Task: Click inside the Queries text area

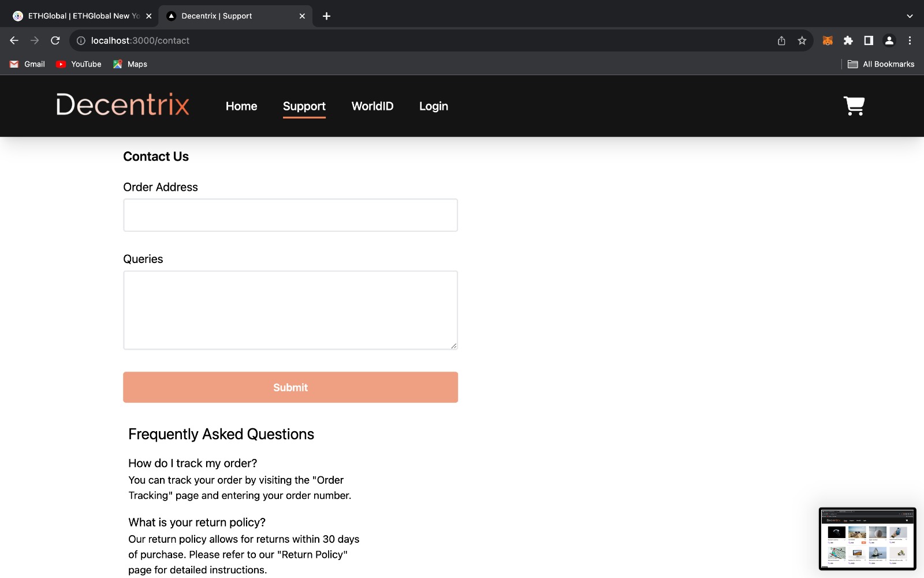Action: (290, 310)
